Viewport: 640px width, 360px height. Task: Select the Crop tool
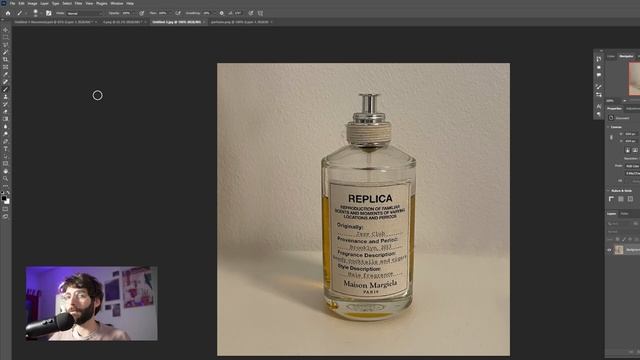tap(5, 60)
